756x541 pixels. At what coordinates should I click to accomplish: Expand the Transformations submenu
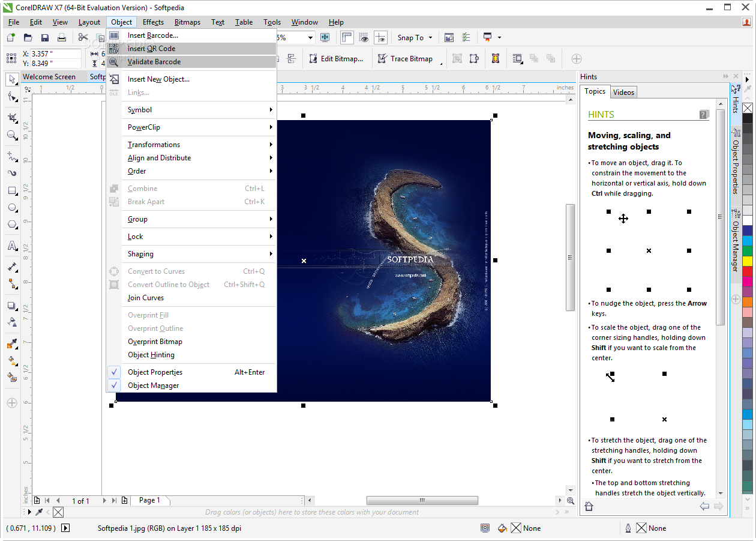(x=191, y=145)
